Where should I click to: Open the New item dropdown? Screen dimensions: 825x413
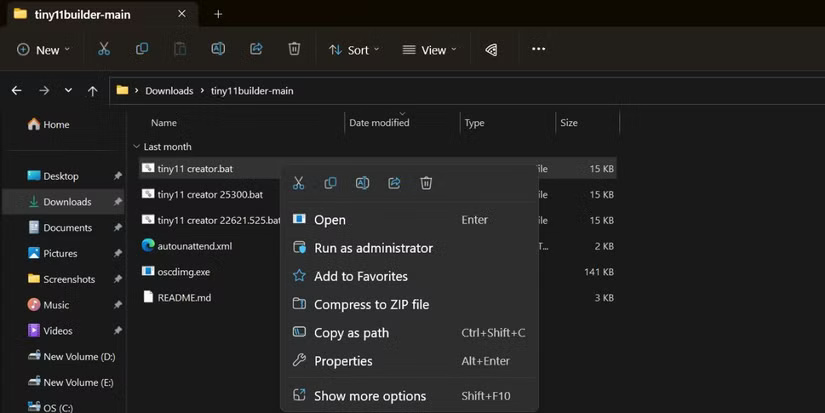pyautogui.click(x=43, y=49)
